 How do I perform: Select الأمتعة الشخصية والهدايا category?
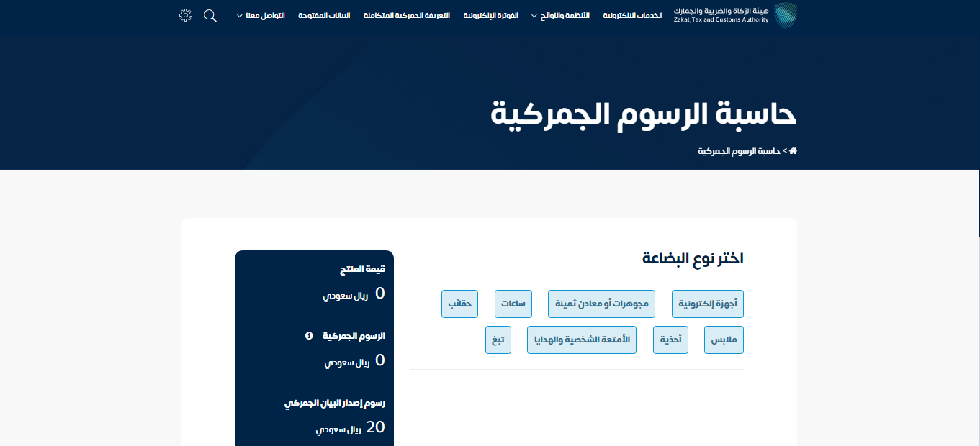click(x=581, y=340)
